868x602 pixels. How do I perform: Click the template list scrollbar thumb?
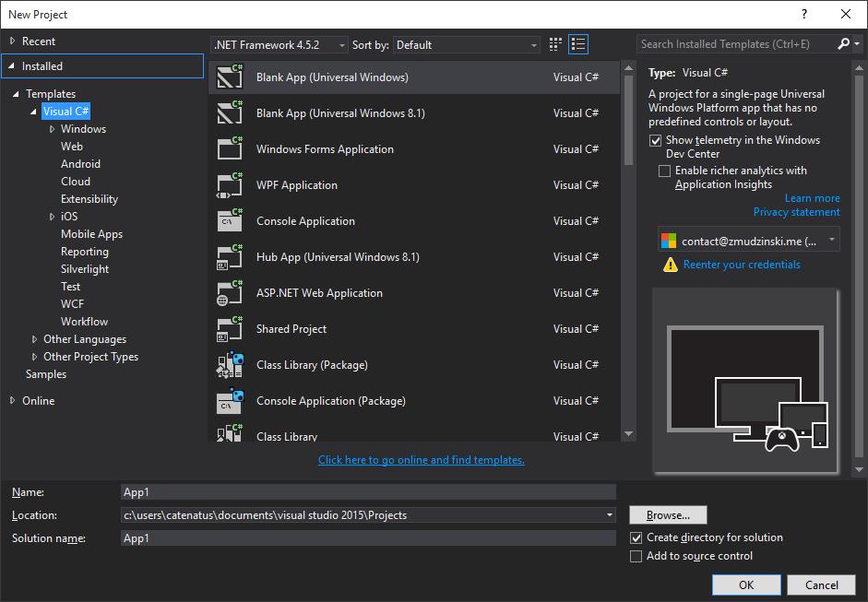[x=628, y=120]
